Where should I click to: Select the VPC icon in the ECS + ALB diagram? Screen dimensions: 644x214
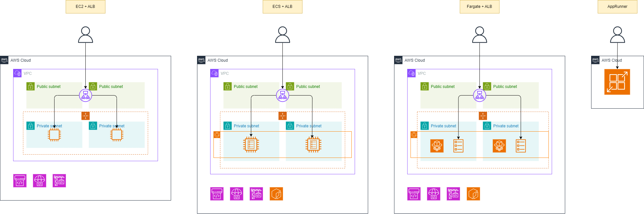click(x=214, y=73)
